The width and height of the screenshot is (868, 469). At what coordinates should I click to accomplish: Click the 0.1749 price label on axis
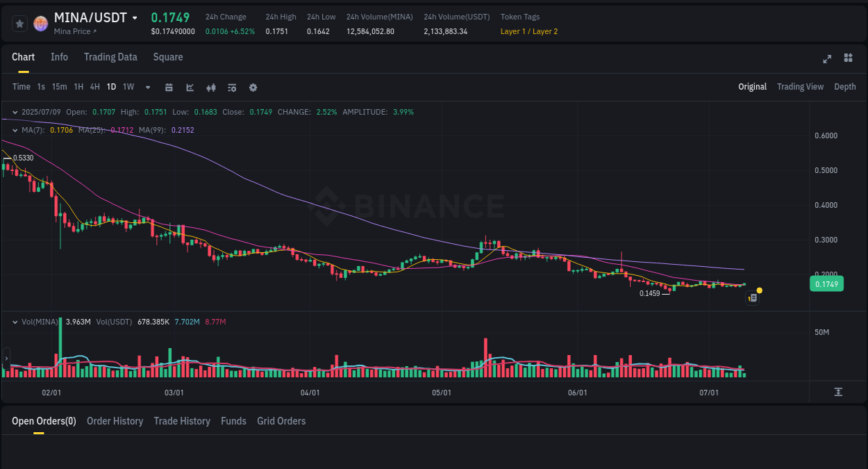826,283
